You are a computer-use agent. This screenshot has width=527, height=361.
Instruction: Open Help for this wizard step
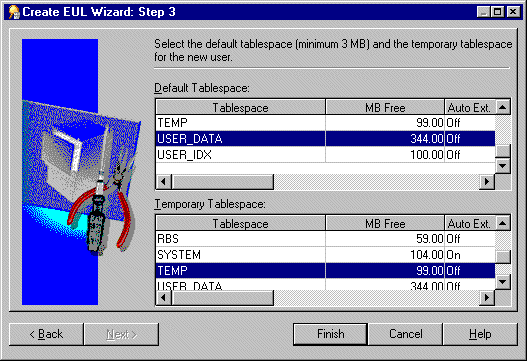[x=480, y=334]
